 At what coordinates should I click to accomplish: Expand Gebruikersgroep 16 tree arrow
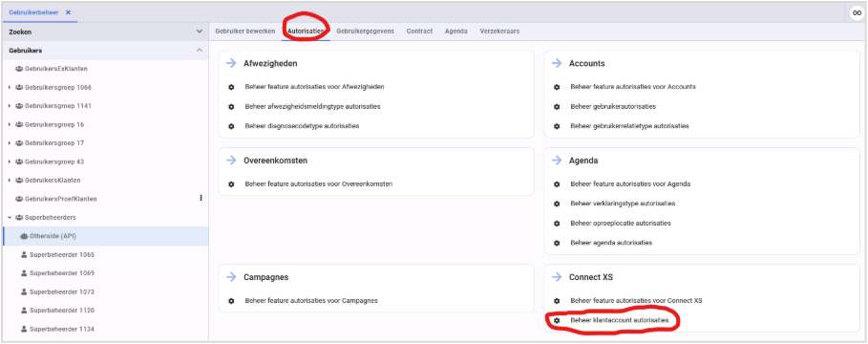[10, 124]
